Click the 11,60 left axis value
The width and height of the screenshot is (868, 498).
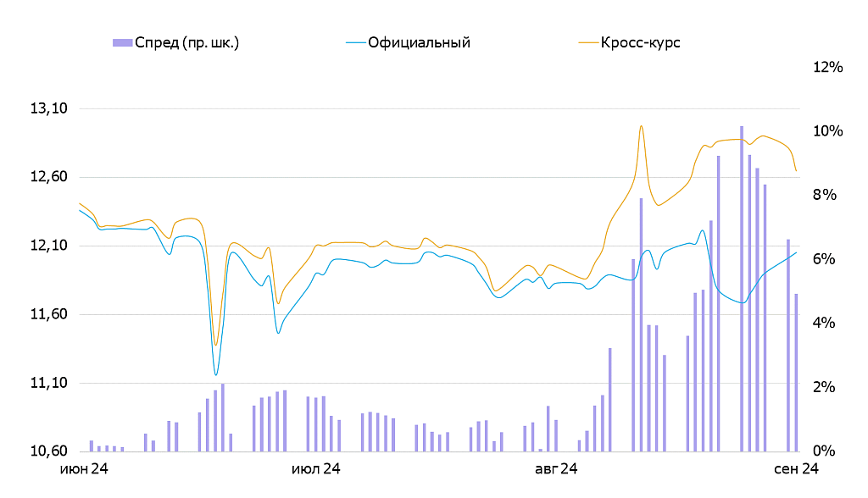[x=48, y=314]
